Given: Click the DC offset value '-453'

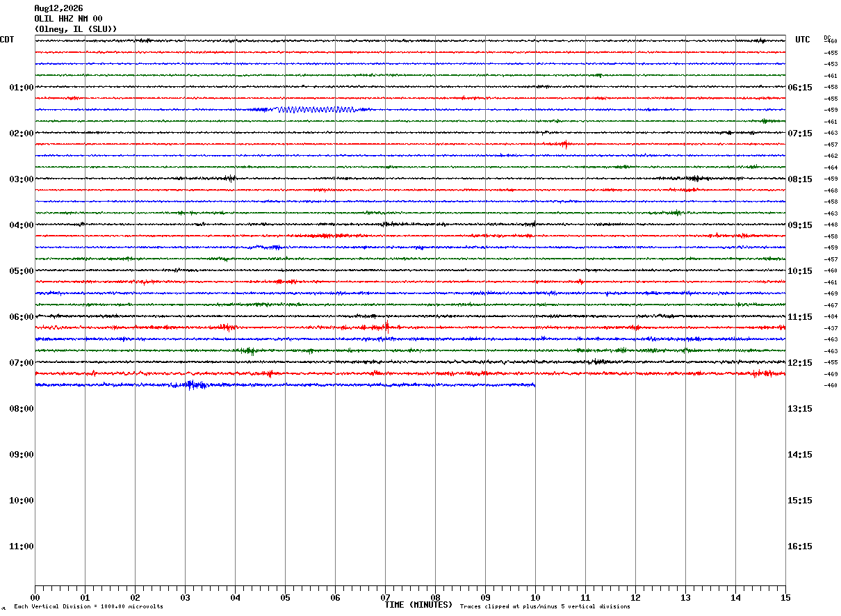Looking at the screenshot, I should click(x=831, y=64).
